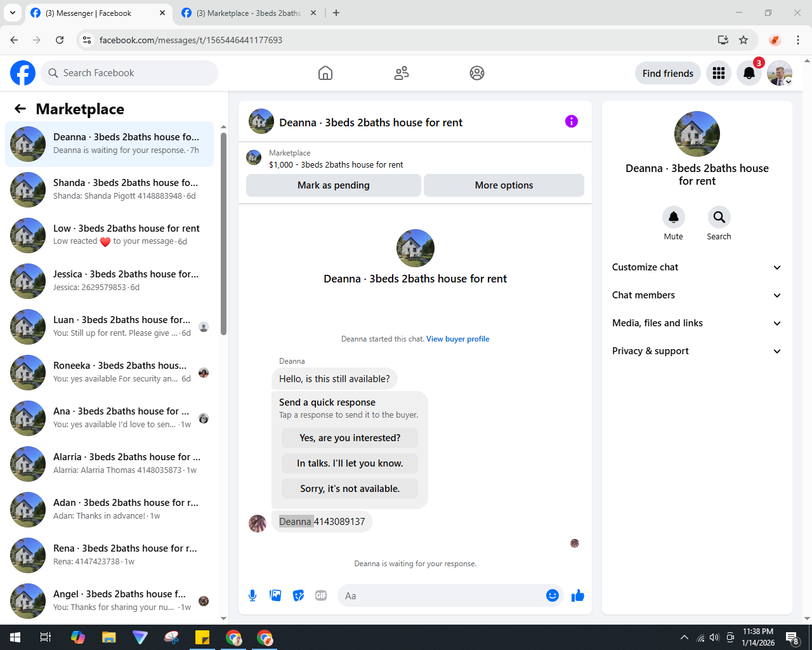Send quick reply "Yes, are you interested?"
Image resolution: width=812 pixels, height=650 pixels.
[350, 438]
